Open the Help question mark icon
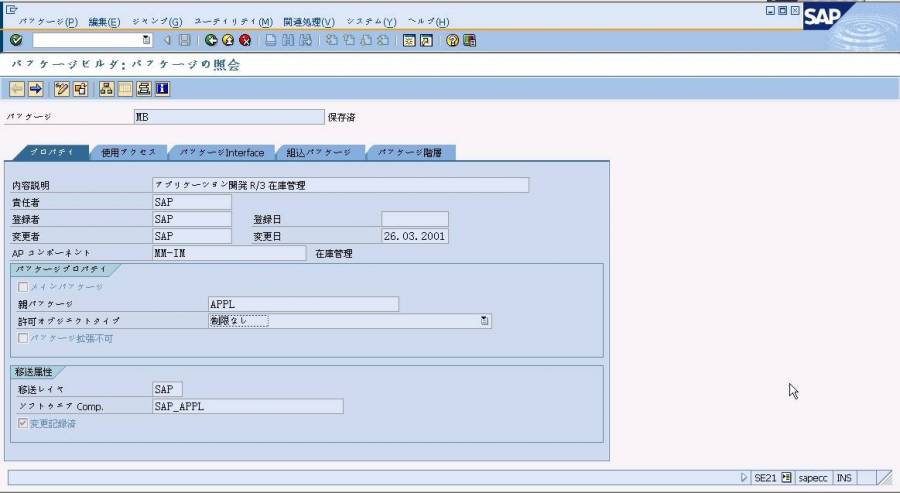The height and width of the screenshot is (493, 900). coord(452,40)
